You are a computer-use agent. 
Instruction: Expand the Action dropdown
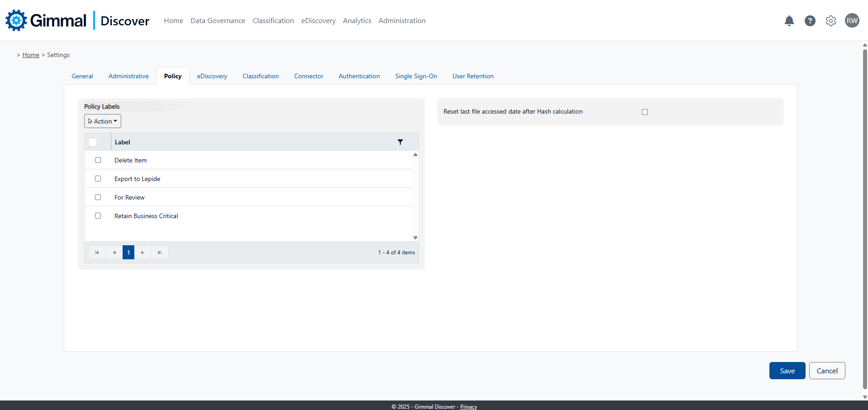click(x=103, y=121)
